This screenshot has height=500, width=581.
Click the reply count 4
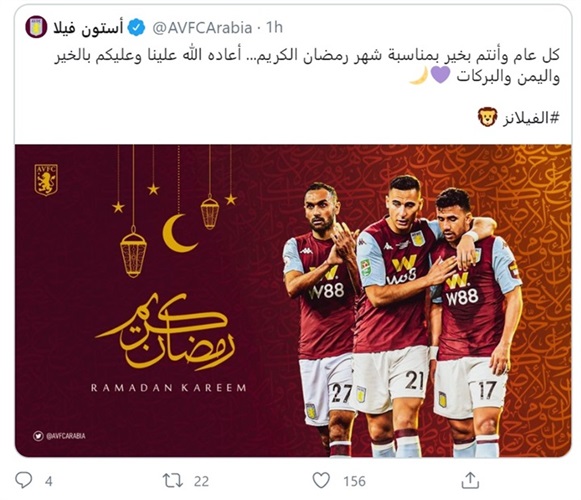pyautogui.click(x=49, y=481)
